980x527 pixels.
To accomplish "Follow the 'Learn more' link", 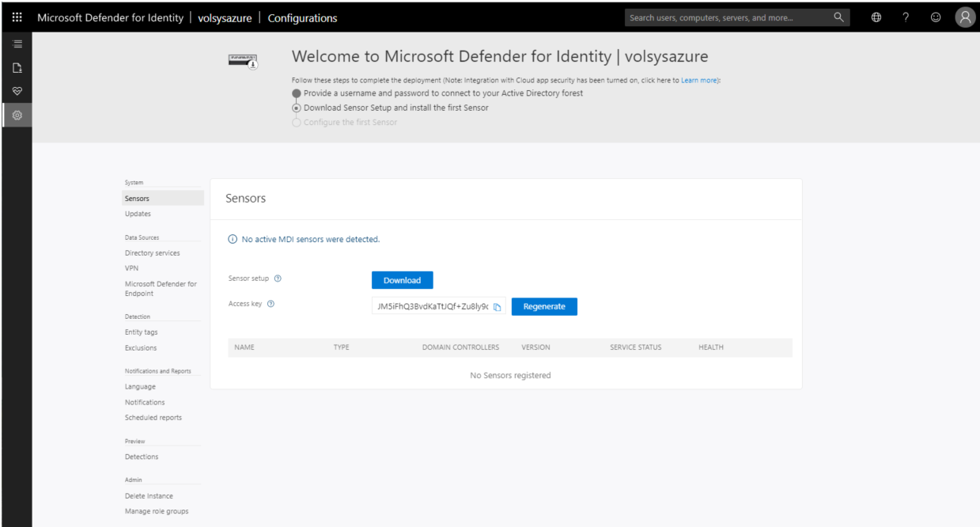I will click(x=698, y=80).
